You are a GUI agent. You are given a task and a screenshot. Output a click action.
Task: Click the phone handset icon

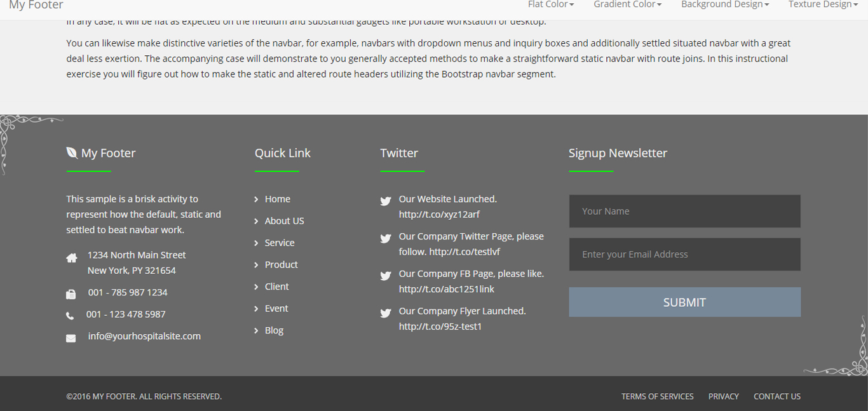pos(70,315)
